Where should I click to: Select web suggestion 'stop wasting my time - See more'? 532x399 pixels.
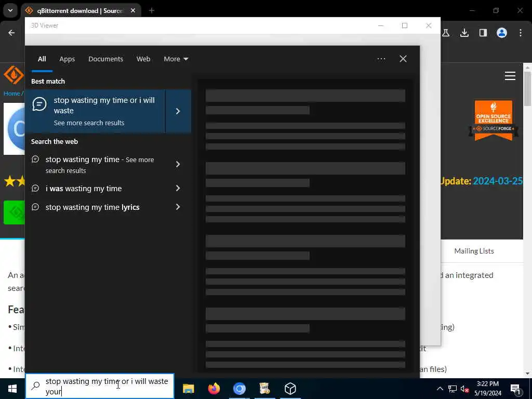point(100,165)
